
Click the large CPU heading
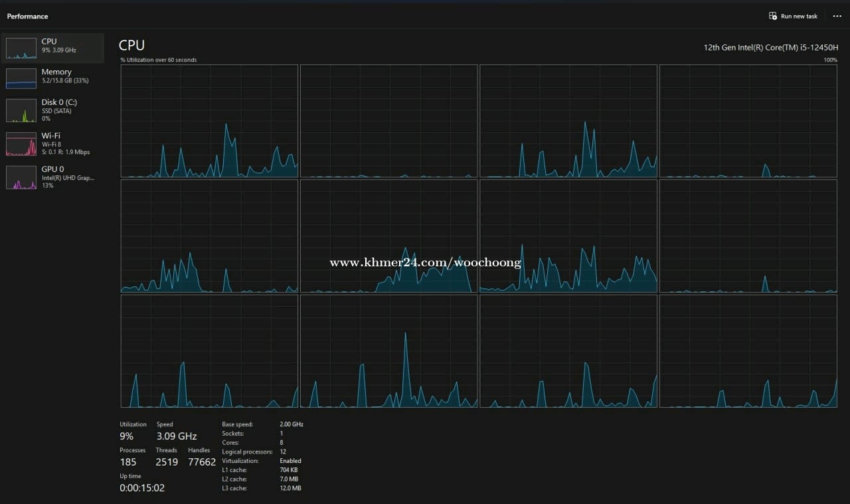coord(131,45)
